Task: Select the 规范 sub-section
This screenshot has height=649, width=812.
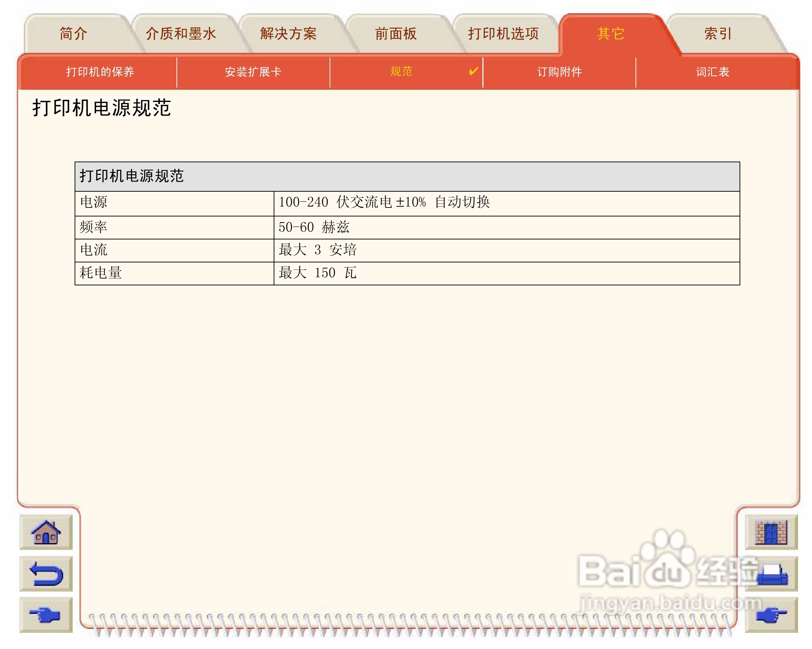Action: pyautogui.click(x=401, y=71)
